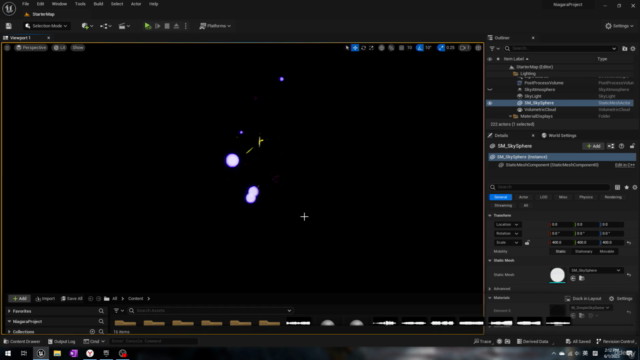Toggle the Details panel lock icon
This screenshot has height=360, width=640.
point(632,146)
